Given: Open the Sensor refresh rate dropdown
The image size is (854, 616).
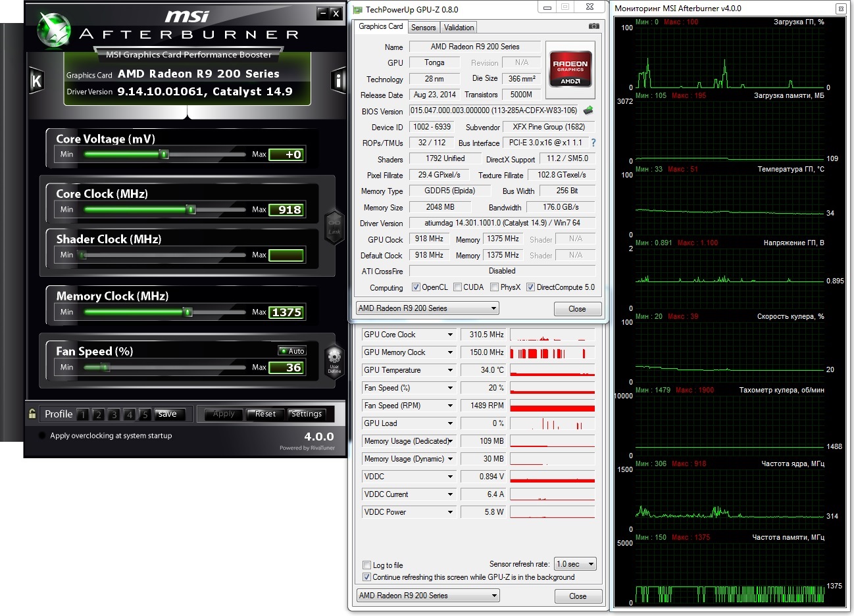Looking at the screenshot, I should 576,564.
